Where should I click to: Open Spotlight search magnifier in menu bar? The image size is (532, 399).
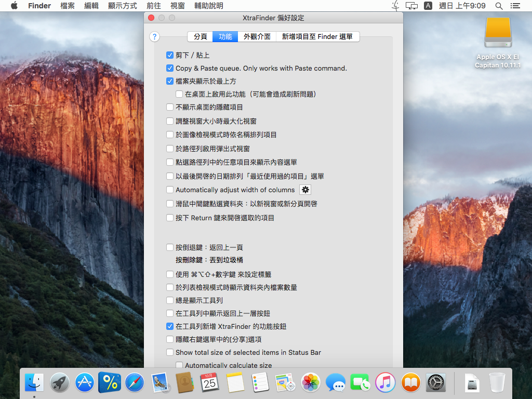click(x=499, y=6)
